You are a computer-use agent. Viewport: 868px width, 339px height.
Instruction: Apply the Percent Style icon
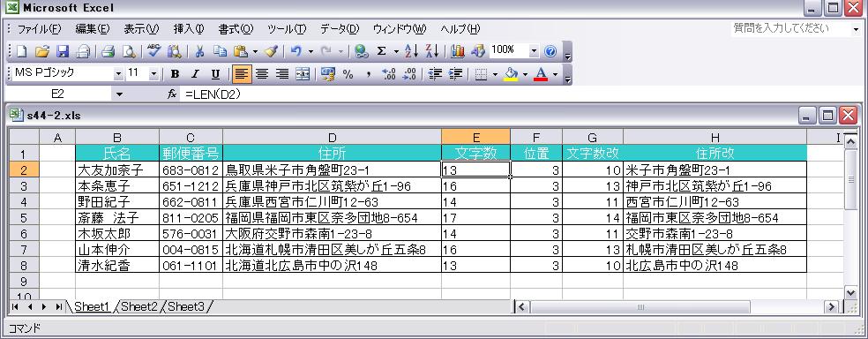coord(348,74)
